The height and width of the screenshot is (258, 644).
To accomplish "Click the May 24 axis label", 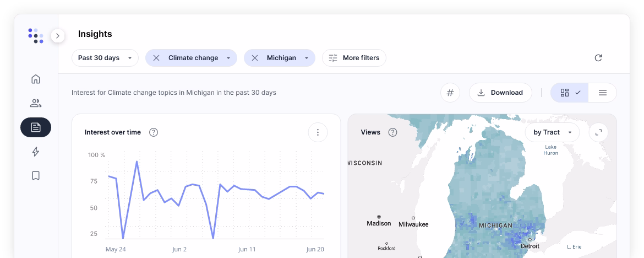I will click(116, 249).
